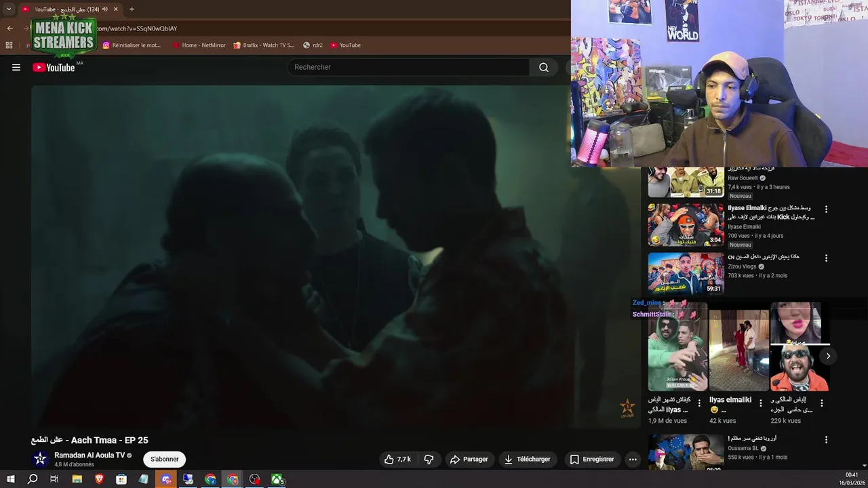Open Windows taskbar search
868x488 pixels.
33,479
